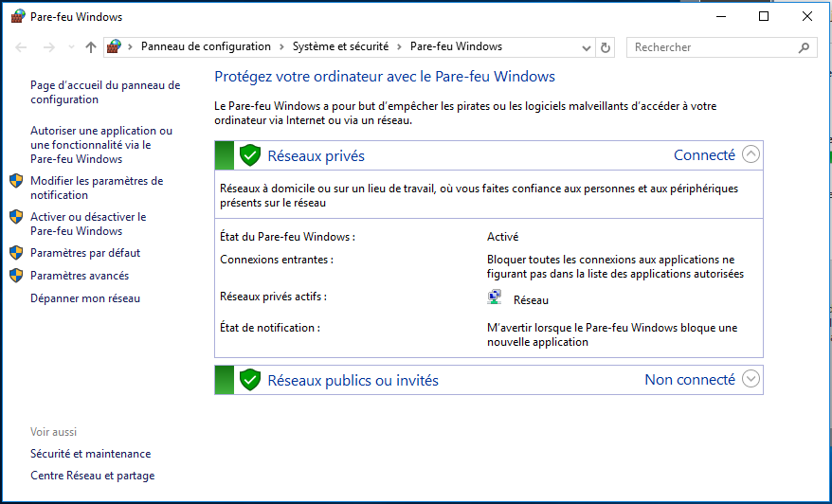Open Centre Réseau et partage

click(92, 476)
